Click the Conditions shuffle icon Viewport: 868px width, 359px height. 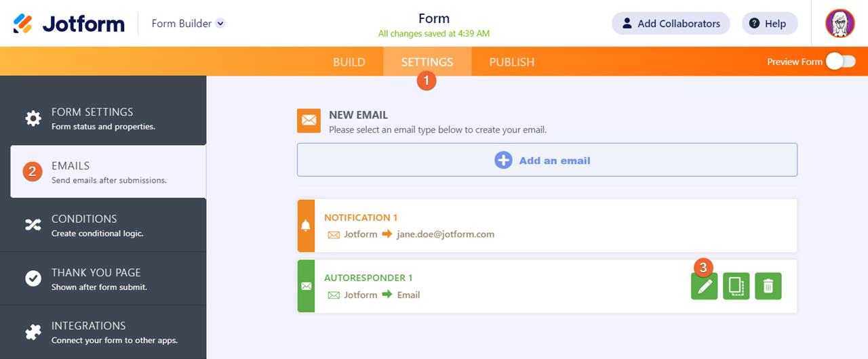[x=33, y=226]
